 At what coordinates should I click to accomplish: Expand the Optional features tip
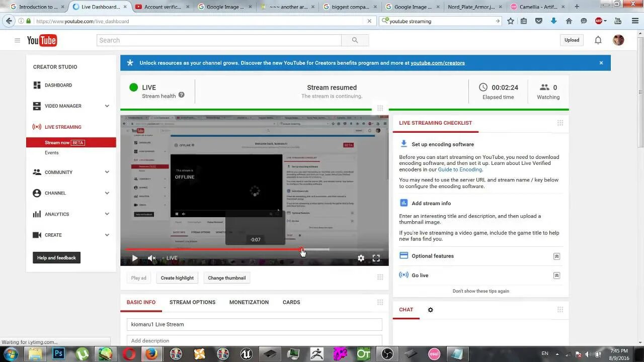pos(556,256)
